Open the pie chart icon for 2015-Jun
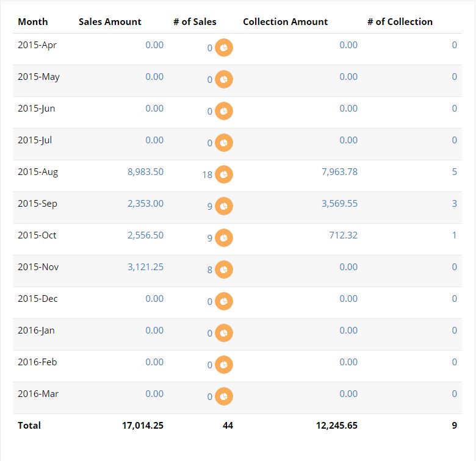 pos(224,111)
